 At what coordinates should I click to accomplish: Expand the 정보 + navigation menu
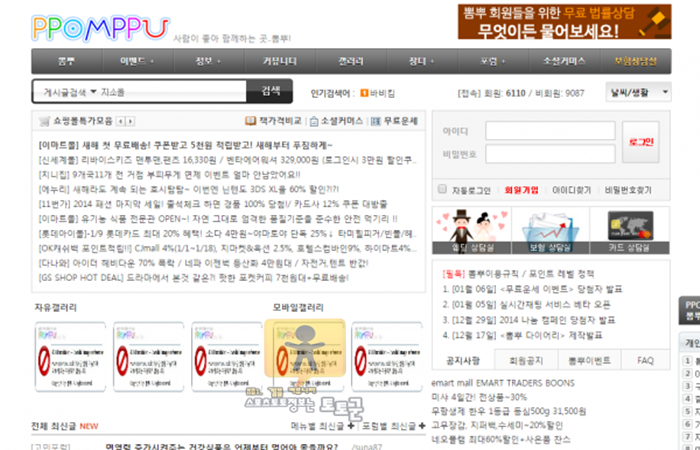(x=208, y=61)
